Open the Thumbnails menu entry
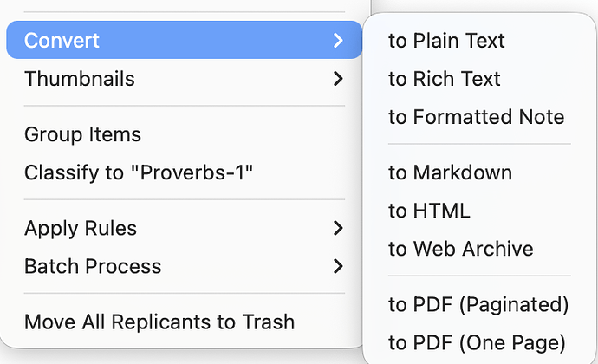Viewport: 598px width, 364px height. [80, 79]
